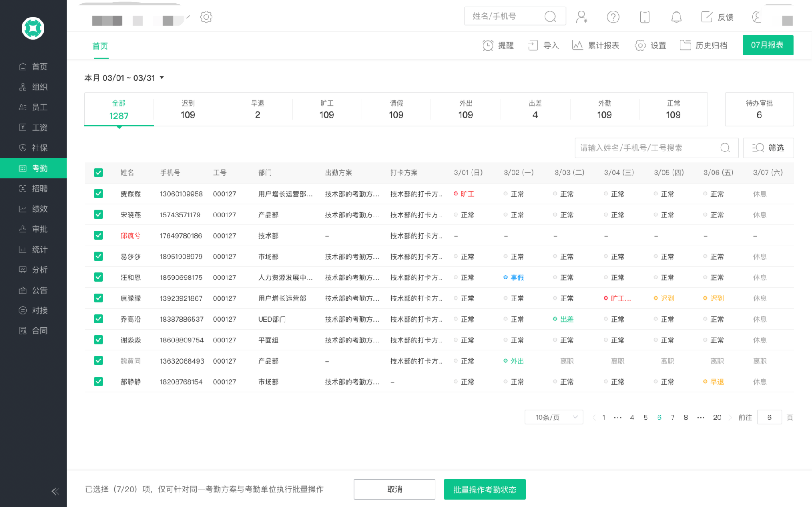Click the gear icon beside company name

coord(206,17)
